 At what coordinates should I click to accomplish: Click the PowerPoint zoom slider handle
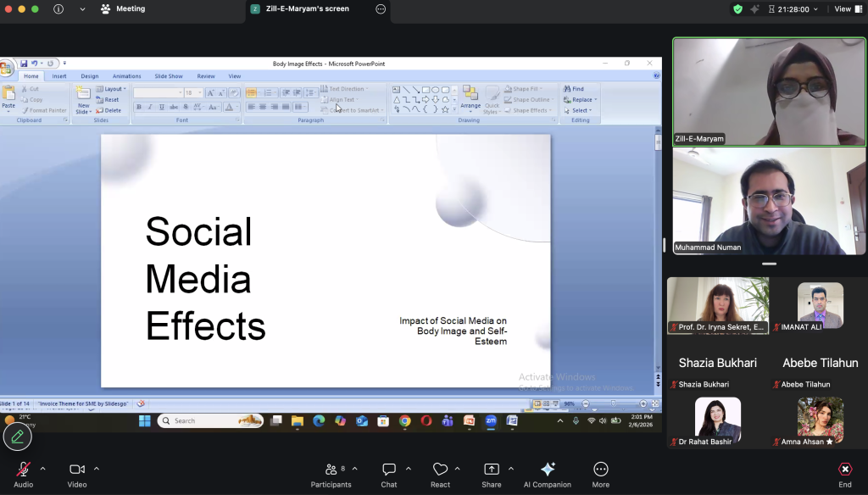click(x=614, y=403)
